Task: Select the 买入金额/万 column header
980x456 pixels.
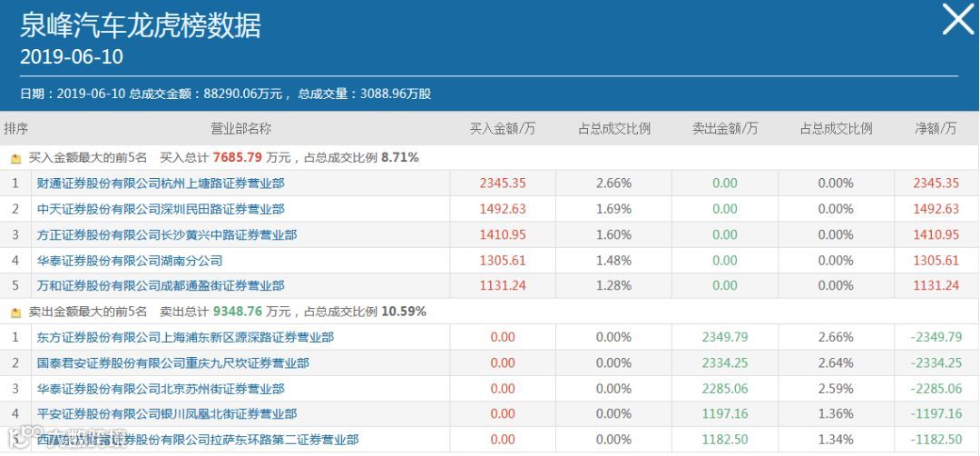Action: (x=503, y=128)
